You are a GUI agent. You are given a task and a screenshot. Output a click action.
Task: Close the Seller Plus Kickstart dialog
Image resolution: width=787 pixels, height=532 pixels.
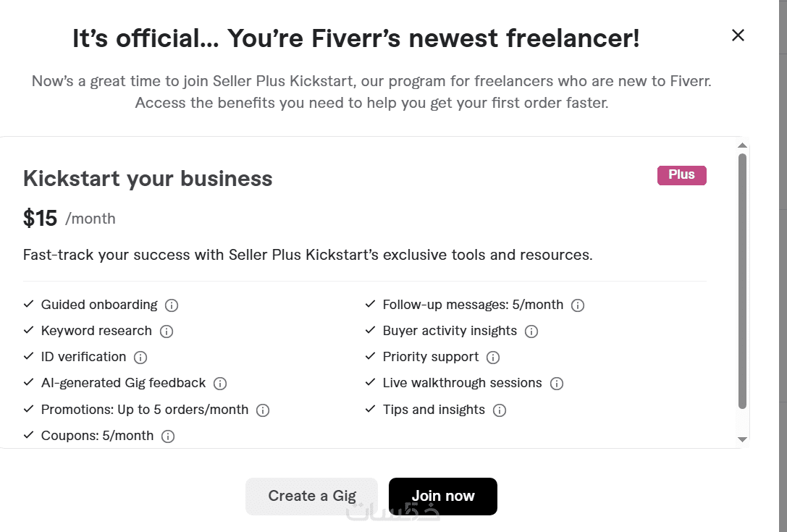(x=738, y=35)
